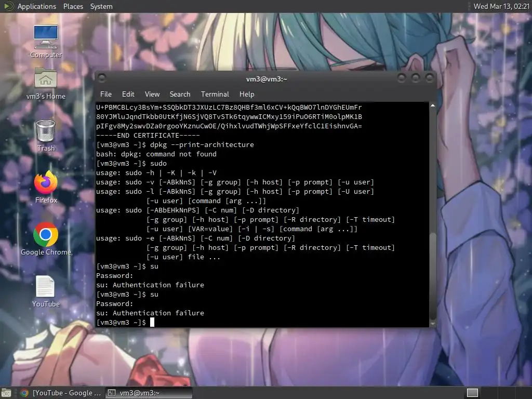Switch to the YouTube - Google Chrome taskbar window

pyautogui.click(x=61, y=393)
